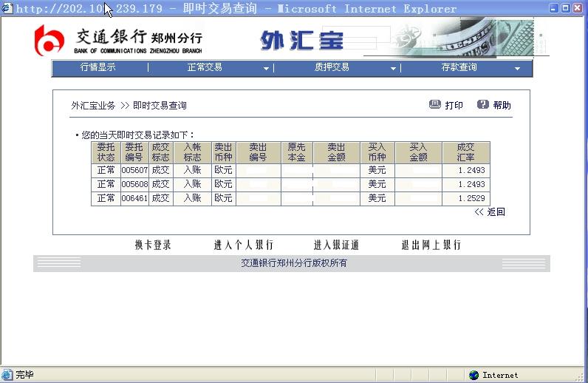Click 美元 in the 005607 row

pos(377,170)
